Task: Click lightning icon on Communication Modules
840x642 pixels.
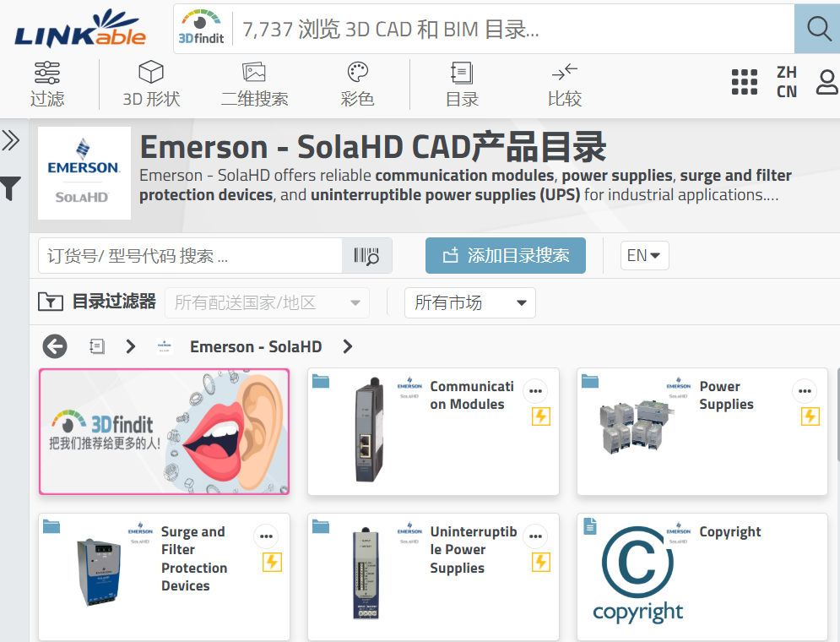Action: 540,416
